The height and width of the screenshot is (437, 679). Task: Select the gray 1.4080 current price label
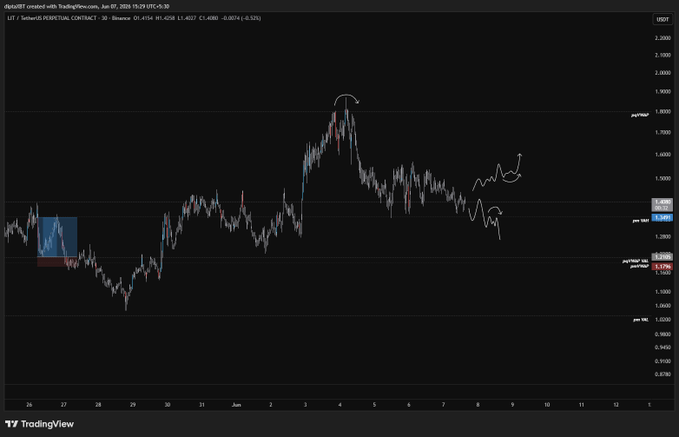662,205
